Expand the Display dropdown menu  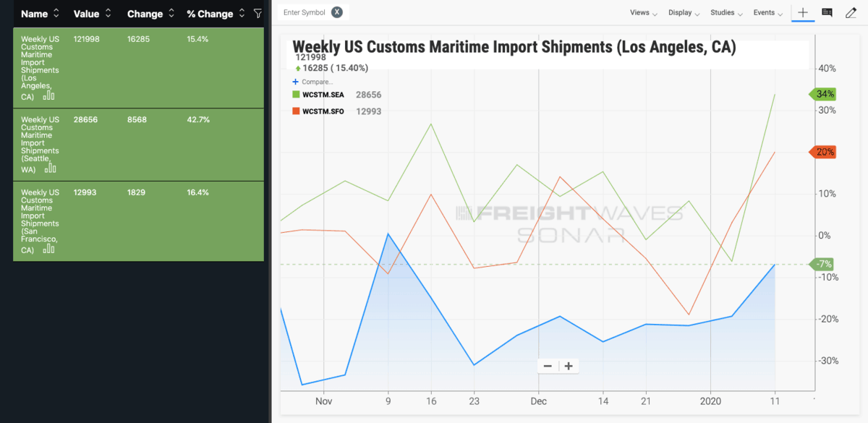click(x=684, y=13)
